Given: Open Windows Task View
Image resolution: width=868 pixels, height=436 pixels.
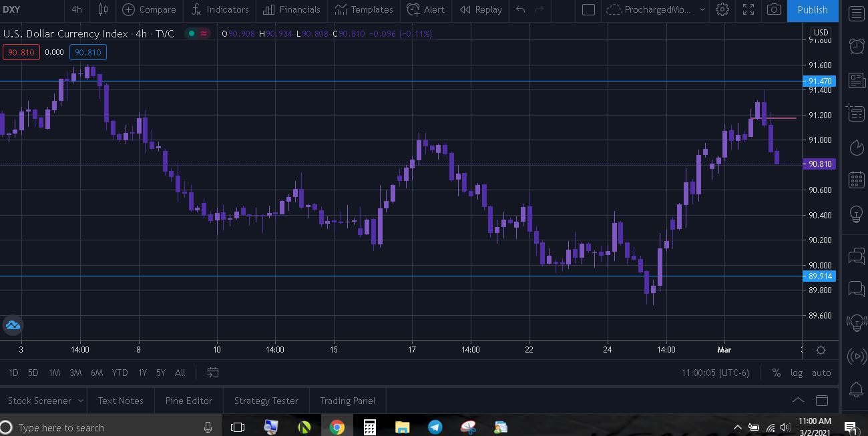Looking at the screenshot, I should tap(238, 427).
